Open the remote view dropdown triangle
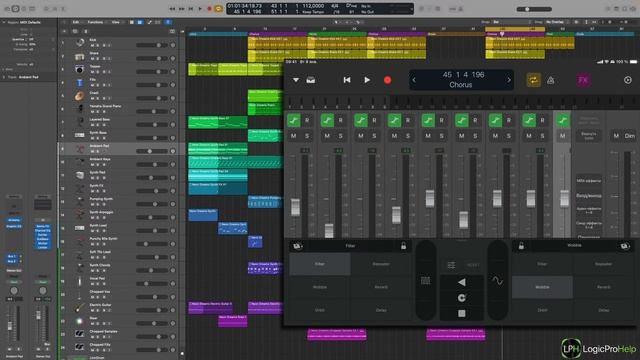640x360 pixels. coord(296,80)
